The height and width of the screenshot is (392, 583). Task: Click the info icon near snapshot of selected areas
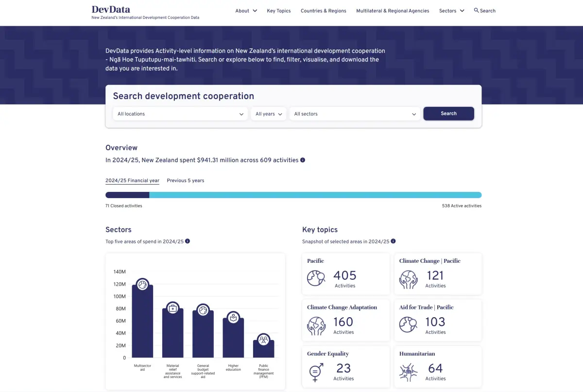coord(393,241)
